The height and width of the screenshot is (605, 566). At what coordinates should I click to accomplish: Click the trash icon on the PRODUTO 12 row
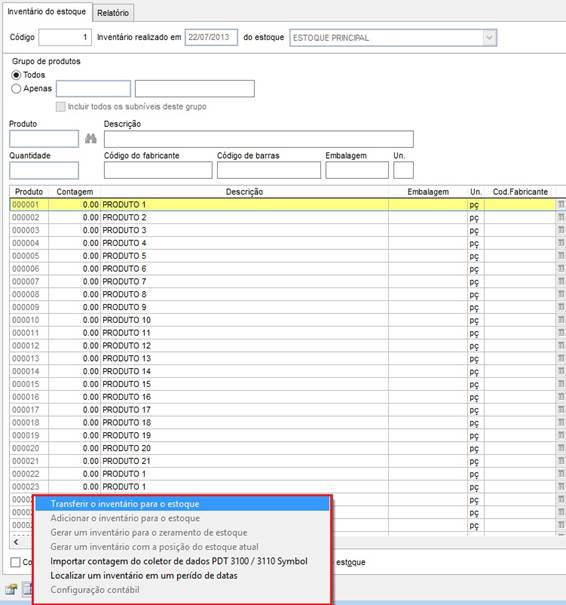pyautogui.click(x=561, y=345)
